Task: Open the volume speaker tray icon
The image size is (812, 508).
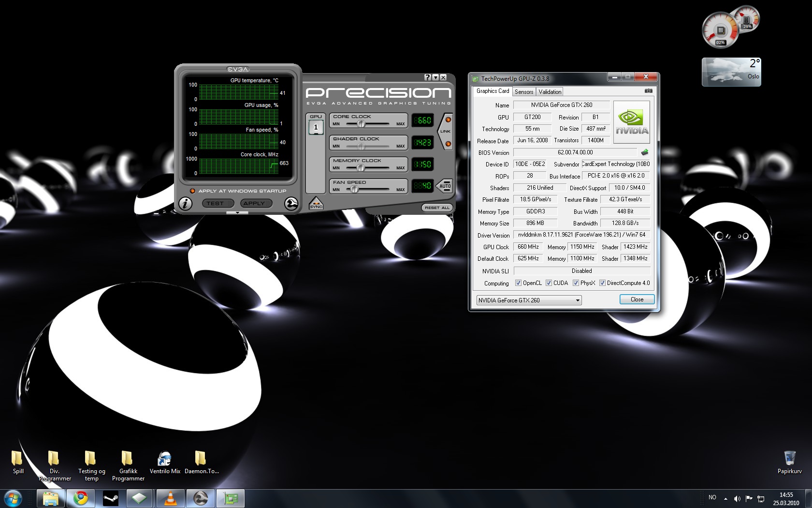Action: (x=737, y=498)
